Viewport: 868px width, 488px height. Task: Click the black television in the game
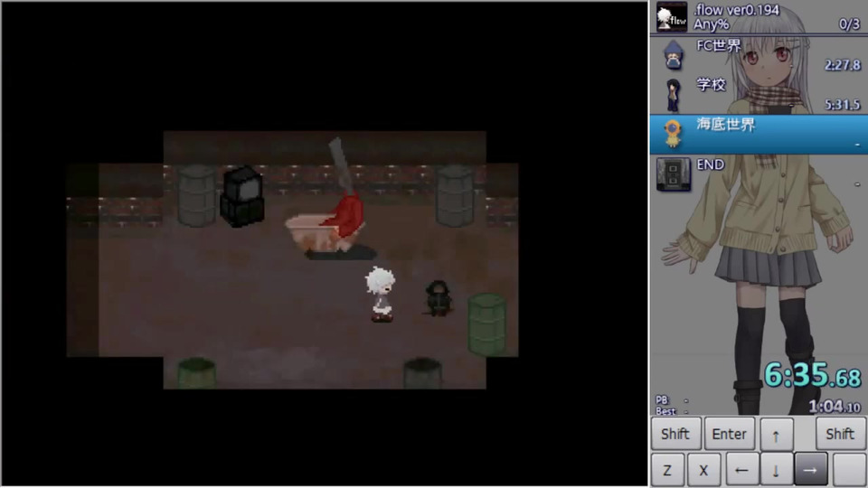[x=242, y=196]
